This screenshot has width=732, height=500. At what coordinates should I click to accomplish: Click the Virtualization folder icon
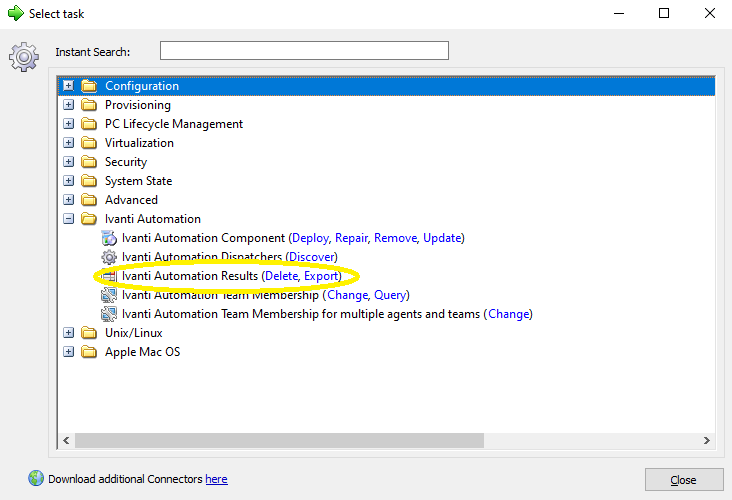point(89,143)
